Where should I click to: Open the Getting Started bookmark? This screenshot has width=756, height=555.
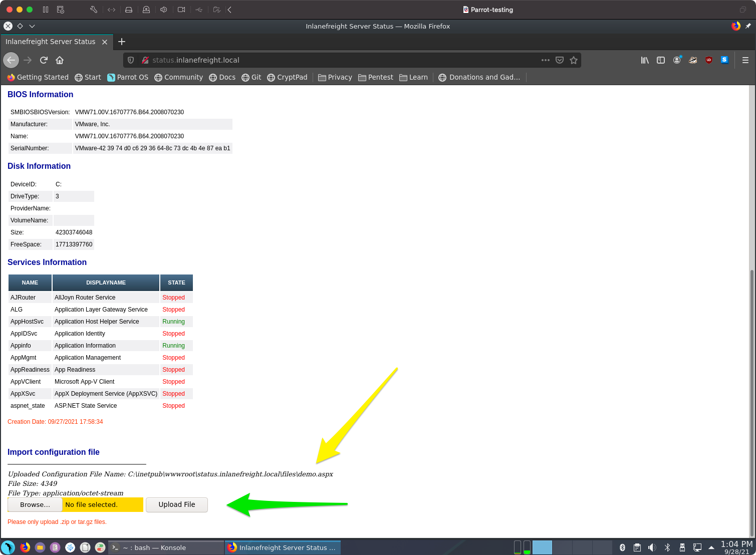38,77
